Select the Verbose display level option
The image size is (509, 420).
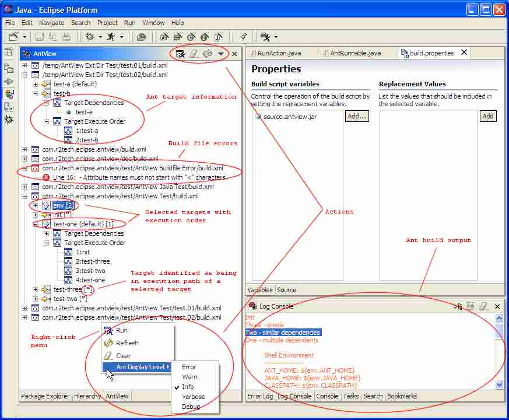(x=193, y=397)
